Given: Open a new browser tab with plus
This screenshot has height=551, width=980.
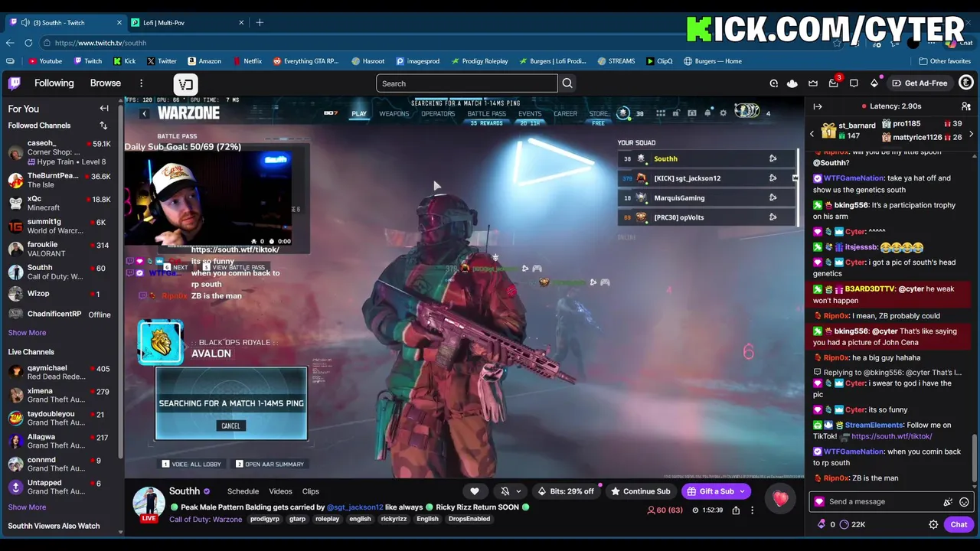Looking at the screenshot, I should coord(260,23).
